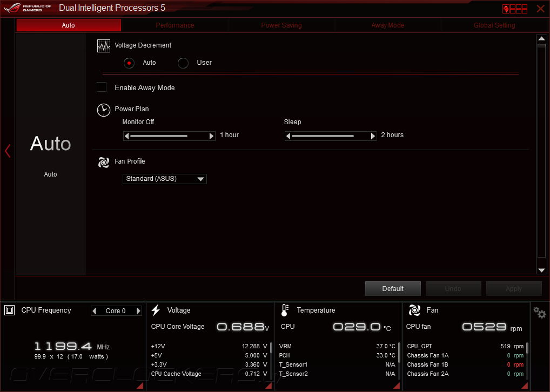Switch to the Performance tab
The height and width of the screenshot is (392, 550).
175,25
